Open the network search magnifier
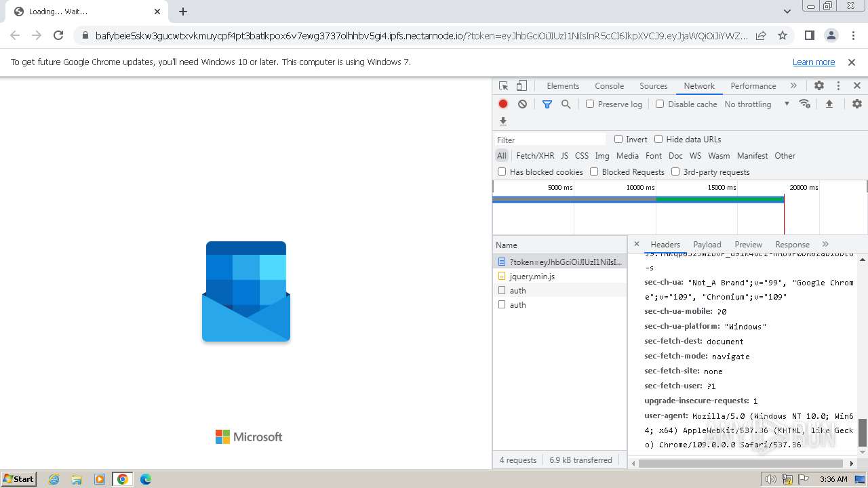 click(x=566, y=104)
